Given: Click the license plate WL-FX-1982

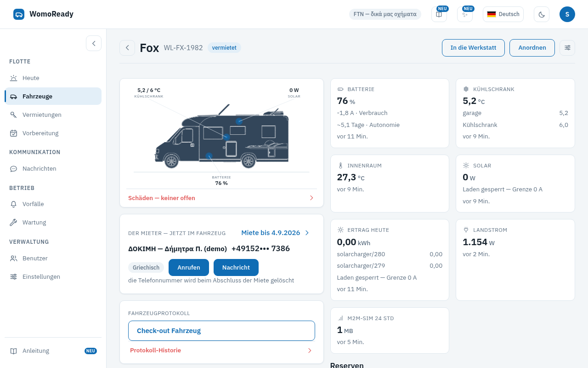Looking at the screenshot, I should click(x=183, y=48).
